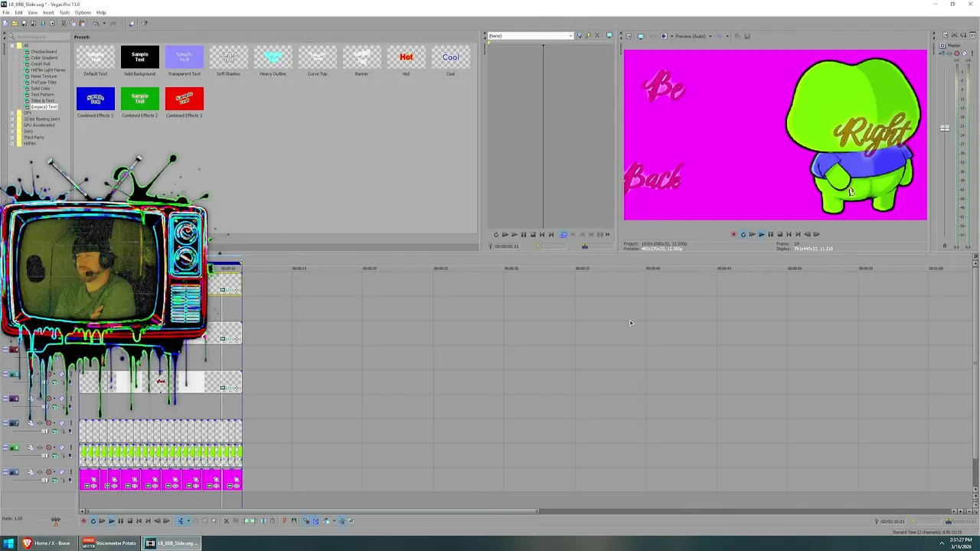This screenshot has width=980, height=551.
Task: Stop playback in the video preview
Action: click(x=780, y=234)
